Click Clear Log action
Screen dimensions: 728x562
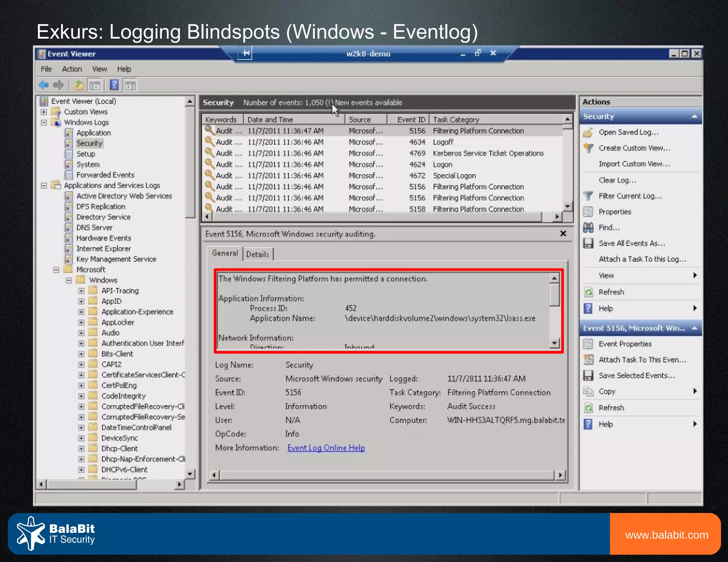(x=617, y=180)
